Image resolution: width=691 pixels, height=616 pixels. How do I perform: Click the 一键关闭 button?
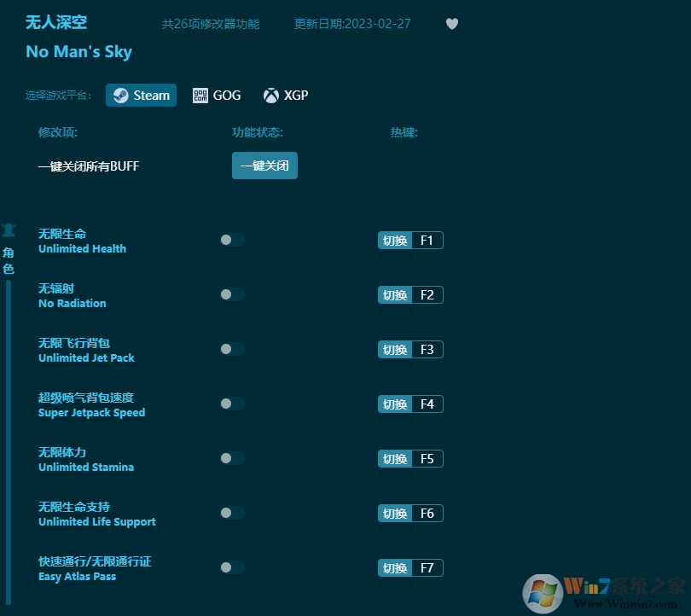point(264,166)
